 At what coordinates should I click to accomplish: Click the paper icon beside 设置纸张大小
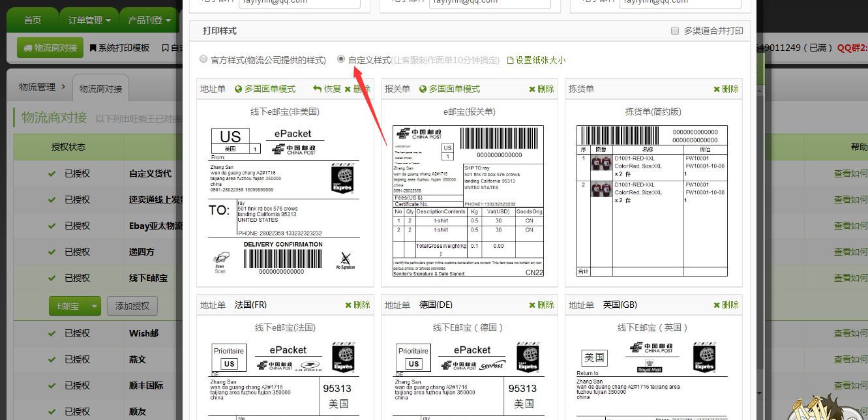510,60
